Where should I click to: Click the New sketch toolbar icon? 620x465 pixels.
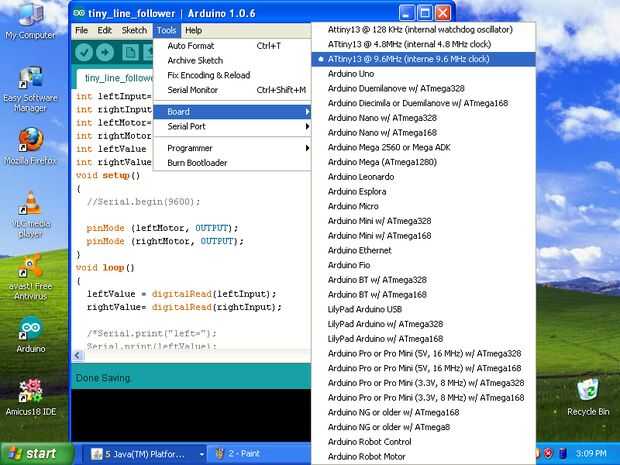click(130, 52)
